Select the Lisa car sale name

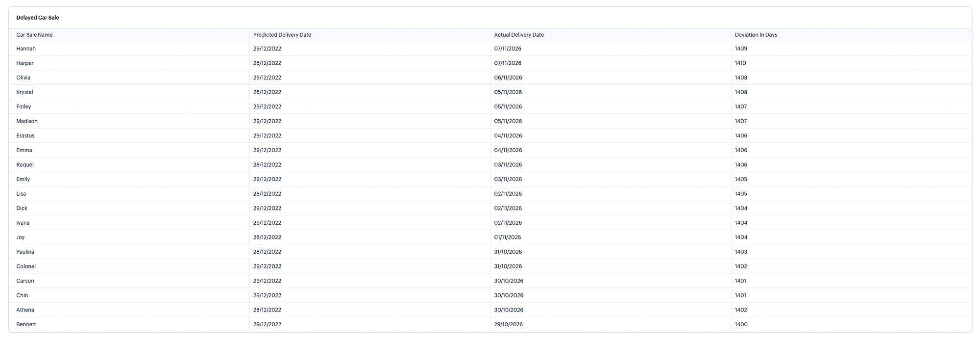click(21, 194)
